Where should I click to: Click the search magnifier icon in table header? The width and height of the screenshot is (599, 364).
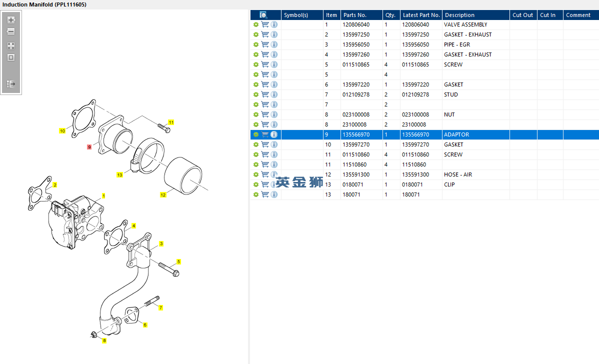[263, 15]
